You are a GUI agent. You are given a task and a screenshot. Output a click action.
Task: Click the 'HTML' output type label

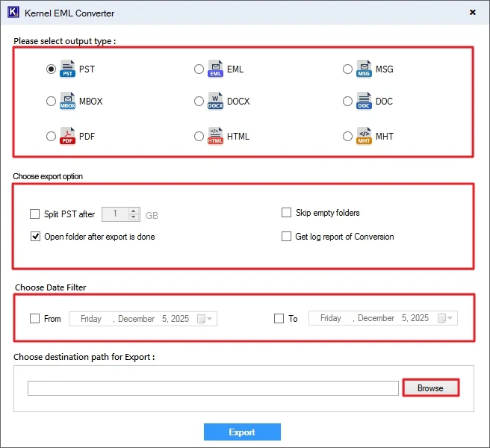click(x=238, y=137)
